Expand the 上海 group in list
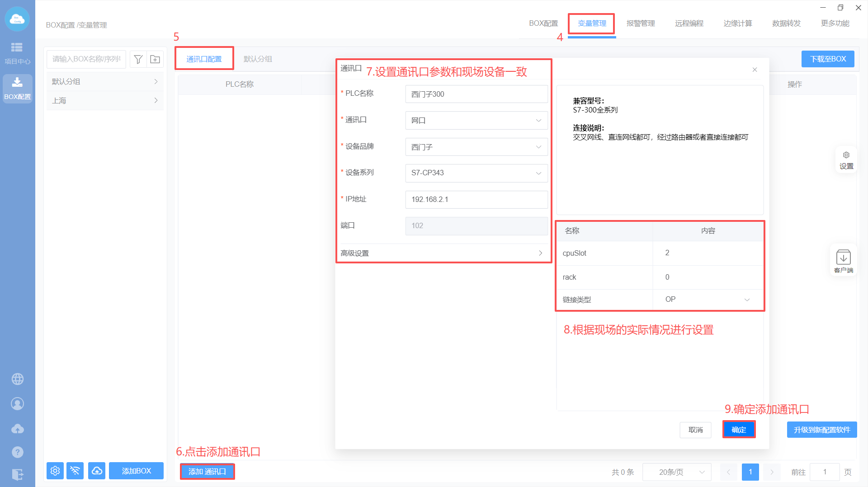Screen dimensions: 868x487 (104, 100)
